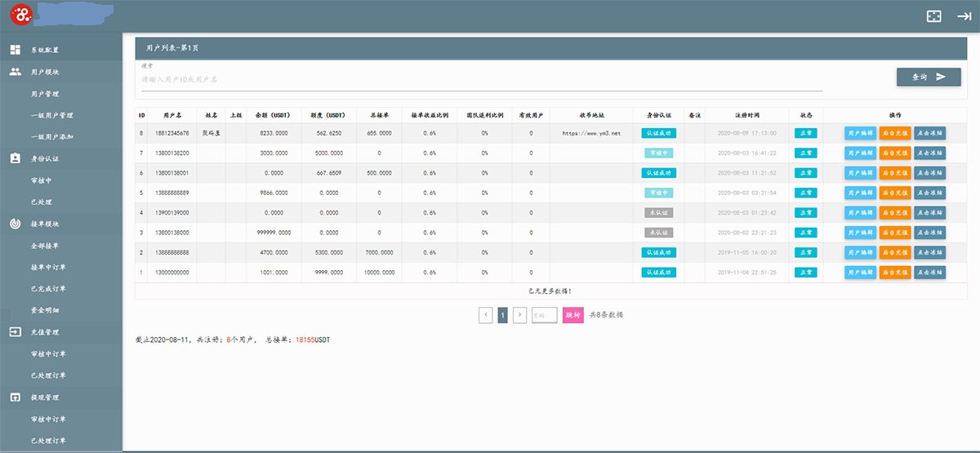Open 资金明细 in the sidebar

pos(45,310)
